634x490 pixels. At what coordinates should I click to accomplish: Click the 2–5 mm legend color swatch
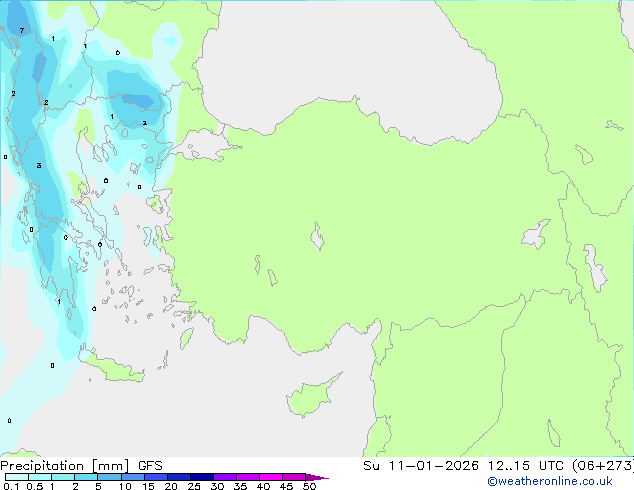point(86,477)
